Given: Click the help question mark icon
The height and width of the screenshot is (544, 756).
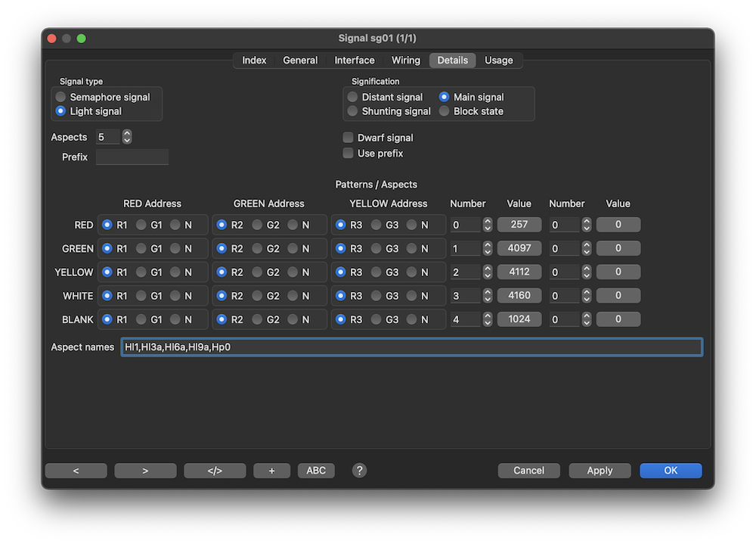Looking at the screenshot, I should (360, 471).
